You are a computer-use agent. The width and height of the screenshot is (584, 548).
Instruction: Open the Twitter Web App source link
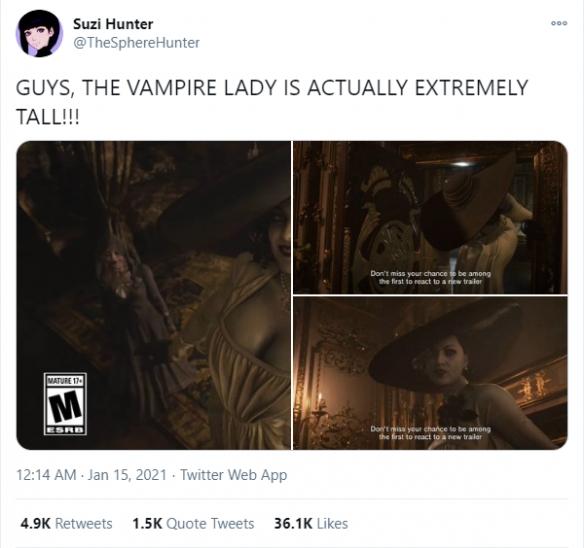234,475
